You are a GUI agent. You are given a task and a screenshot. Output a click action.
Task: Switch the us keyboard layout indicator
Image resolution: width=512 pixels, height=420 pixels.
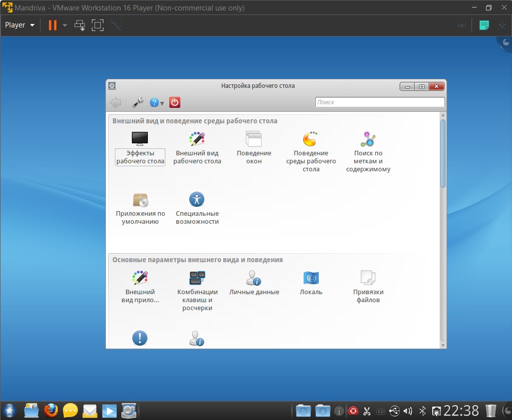pyautogui.click(x=381, y=411)
